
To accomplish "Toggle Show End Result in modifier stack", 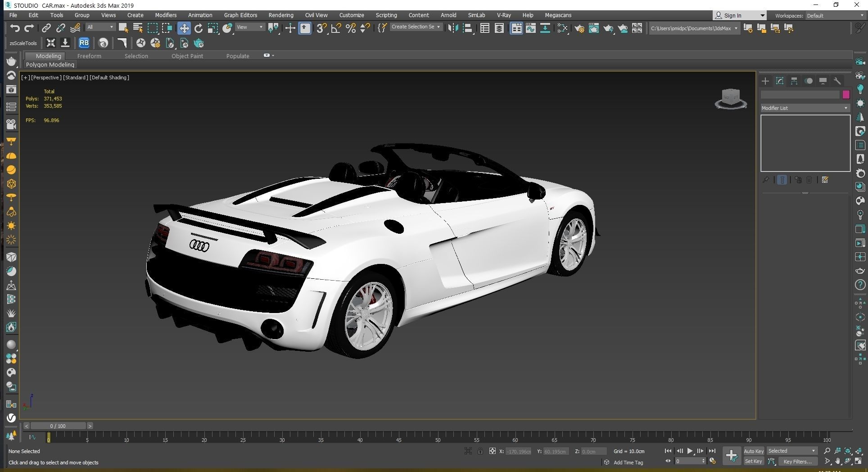I will pyautogui.click(x=782, y=180).
